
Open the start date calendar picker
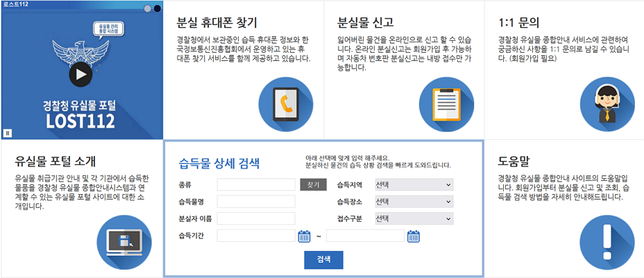(x=303, y=236)
